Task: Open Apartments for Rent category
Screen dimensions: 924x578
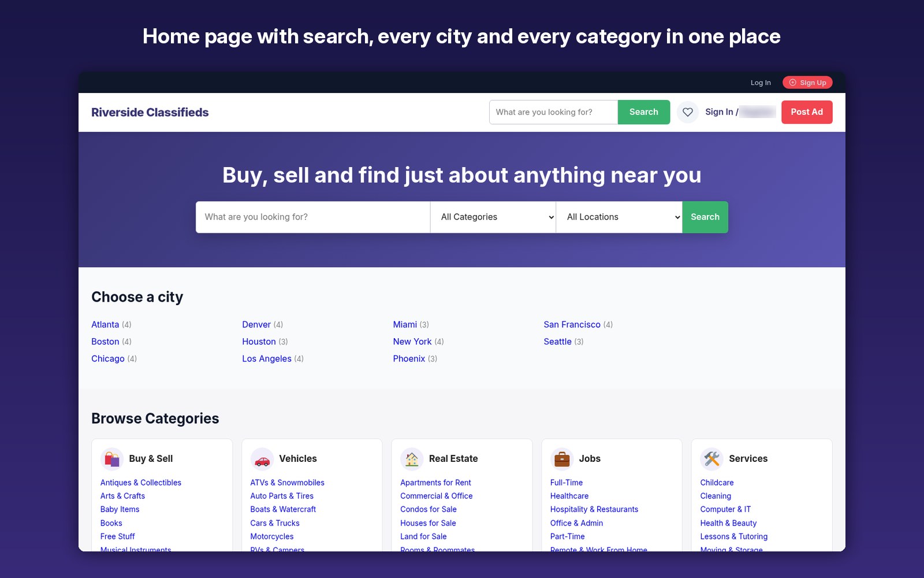Action: (x=435, y=483)
